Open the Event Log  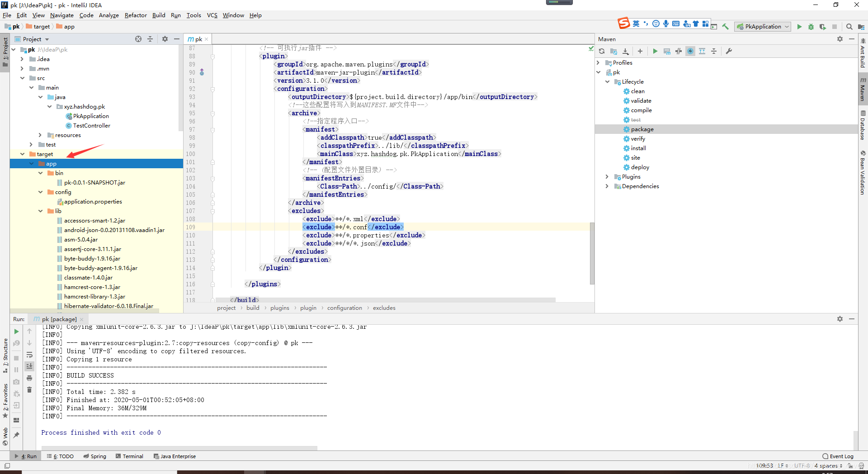coord(838,456)
